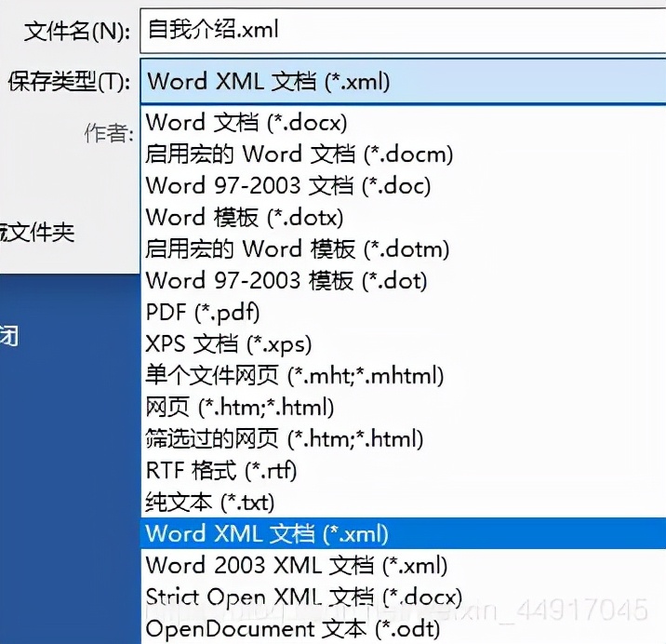Select Word 97-2003 文档 (*.doc)
Viewport: 666px width, 644px height.
(404, 186)
